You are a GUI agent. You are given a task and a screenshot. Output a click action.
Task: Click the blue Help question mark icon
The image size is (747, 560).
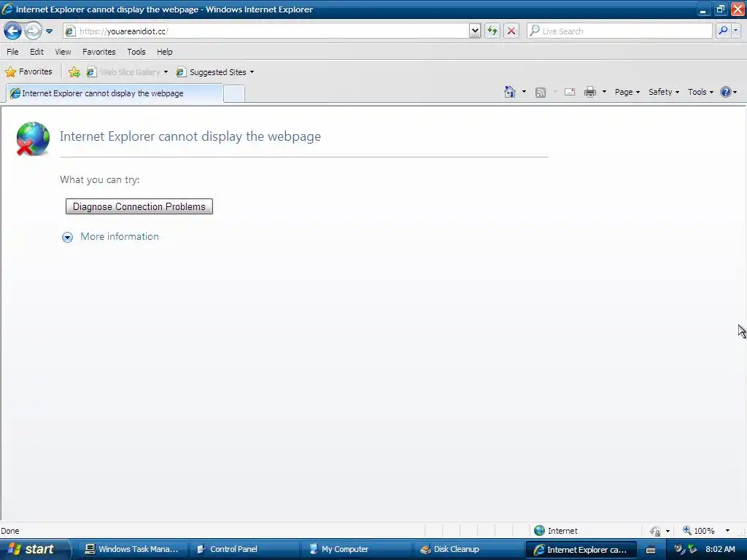726,92
